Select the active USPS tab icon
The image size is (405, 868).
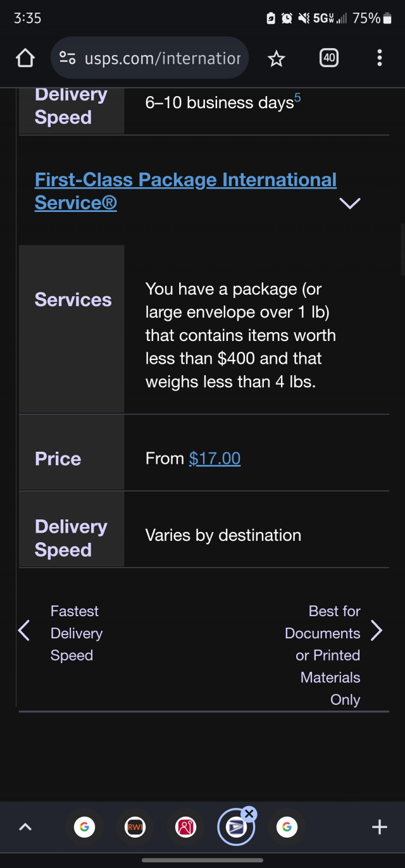(x=235, y=828)
